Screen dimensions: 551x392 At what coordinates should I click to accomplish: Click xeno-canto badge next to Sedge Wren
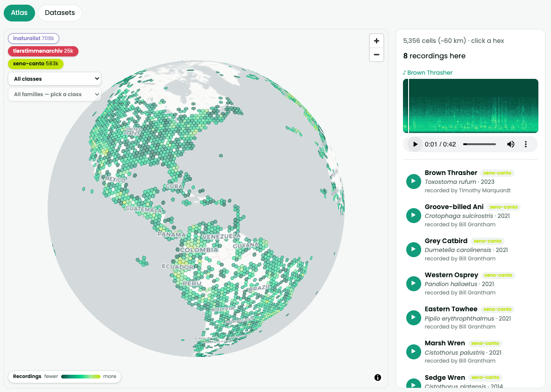(x=485, y=377)
